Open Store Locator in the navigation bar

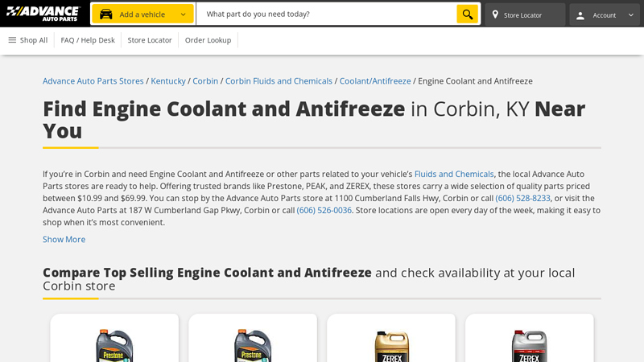150,40
